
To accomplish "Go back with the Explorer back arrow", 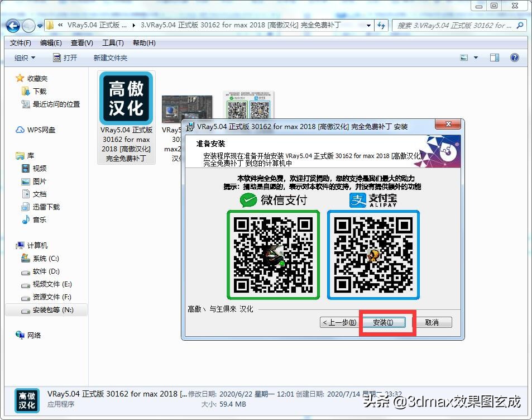I will (x=13, y=26).
